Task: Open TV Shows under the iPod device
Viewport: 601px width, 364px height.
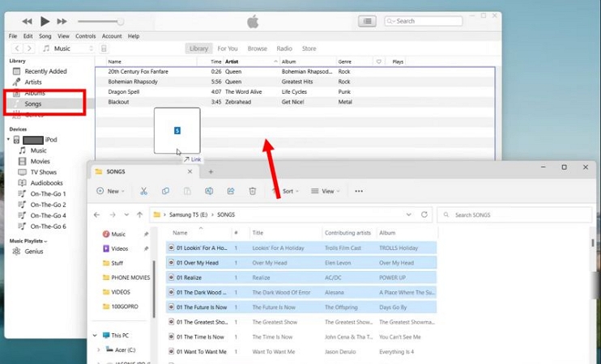Action: [x=43, y=172]
